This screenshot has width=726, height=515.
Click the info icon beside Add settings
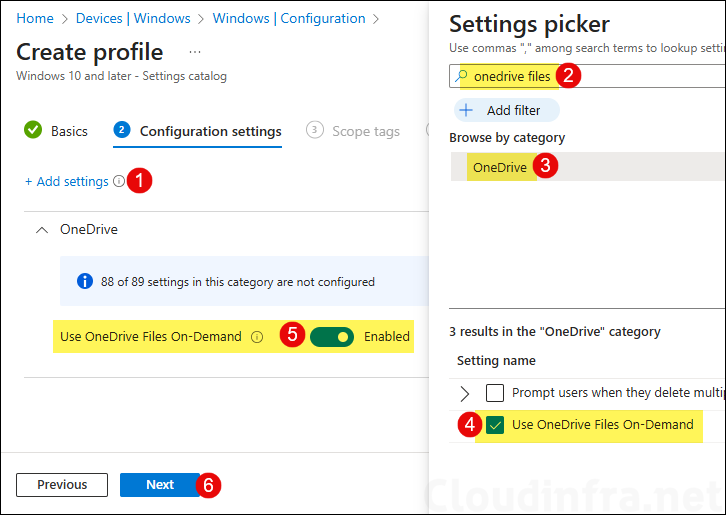pos(119,181)
